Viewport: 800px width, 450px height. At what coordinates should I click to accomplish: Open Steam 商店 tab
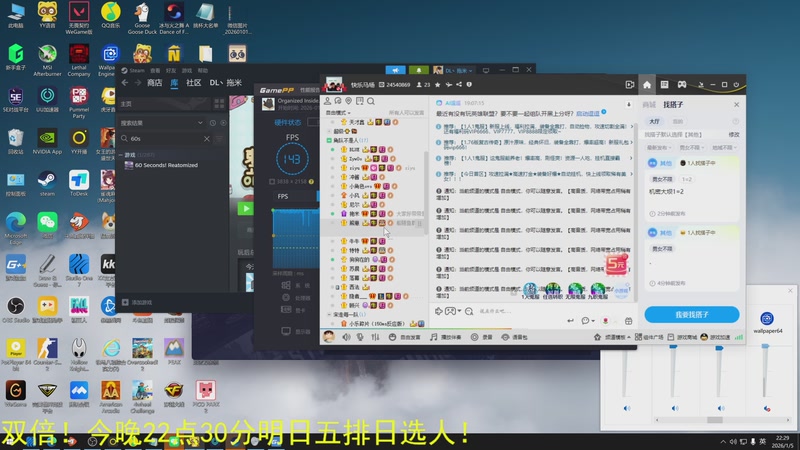(x=155, y=83)
